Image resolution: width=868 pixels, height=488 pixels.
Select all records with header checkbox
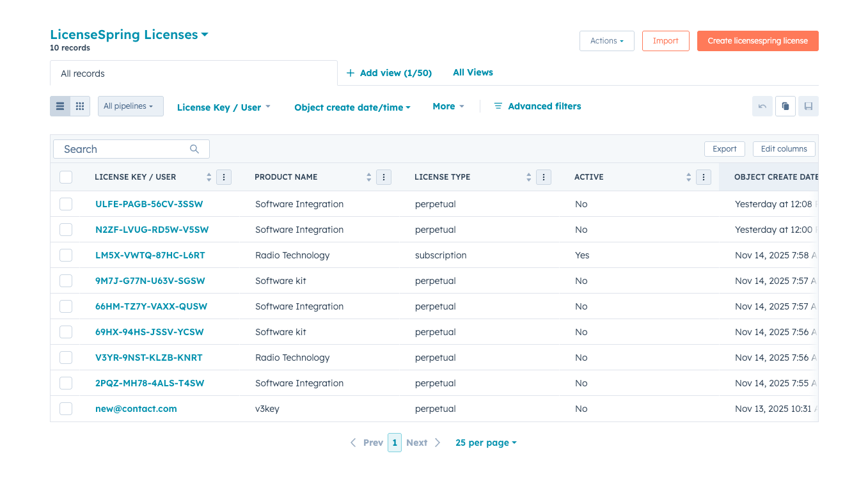tap(66, 177)
